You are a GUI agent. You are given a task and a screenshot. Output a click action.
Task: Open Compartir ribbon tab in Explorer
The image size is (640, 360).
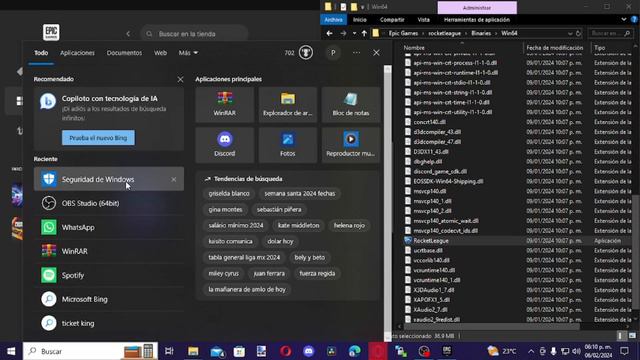tap(392, 19)
